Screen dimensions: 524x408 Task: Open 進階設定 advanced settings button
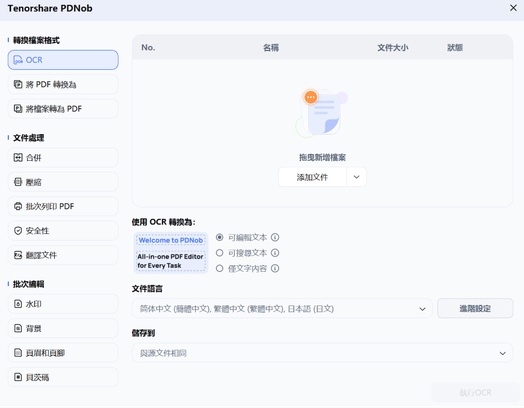[x=475, y=308]
